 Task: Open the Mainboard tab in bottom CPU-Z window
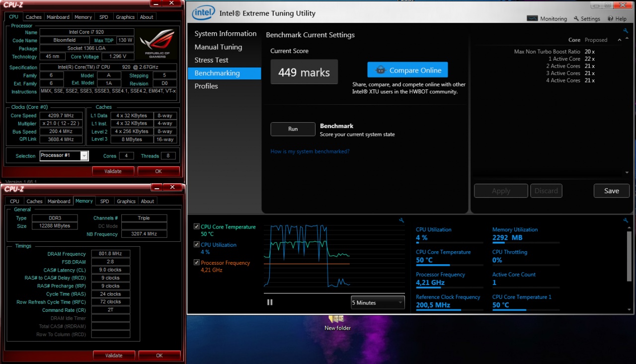point(59,201)
